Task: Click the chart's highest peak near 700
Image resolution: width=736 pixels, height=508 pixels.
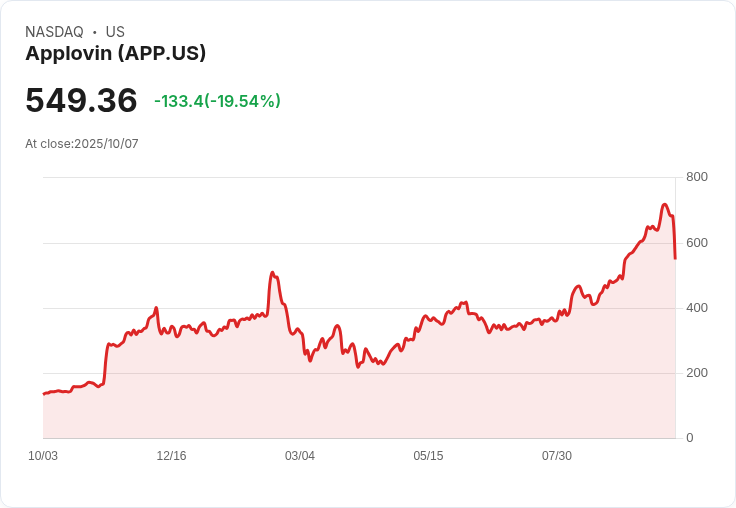Action: point(664,205)
